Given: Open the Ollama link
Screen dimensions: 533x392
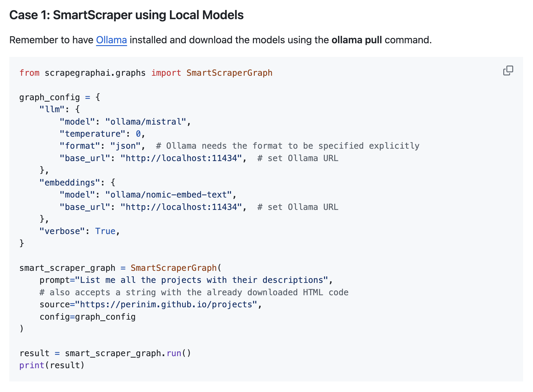Looking at the screenshot, I should 111,40.
